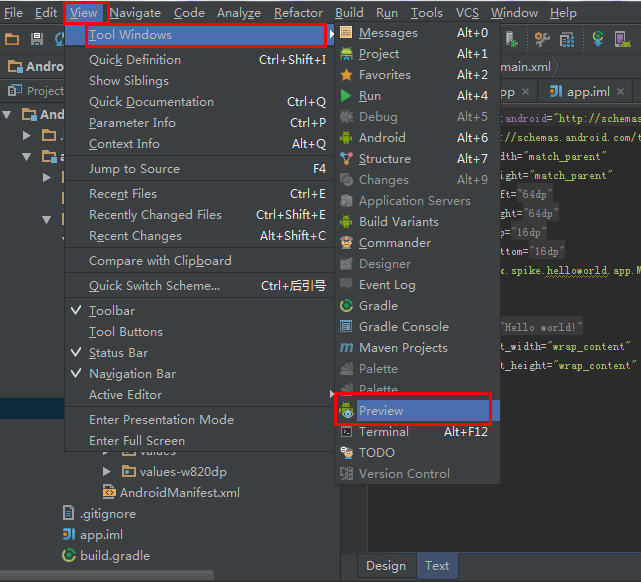Expand the values-w820dp folder
Viewport: 641px width, 582px height.
[107, 472]
